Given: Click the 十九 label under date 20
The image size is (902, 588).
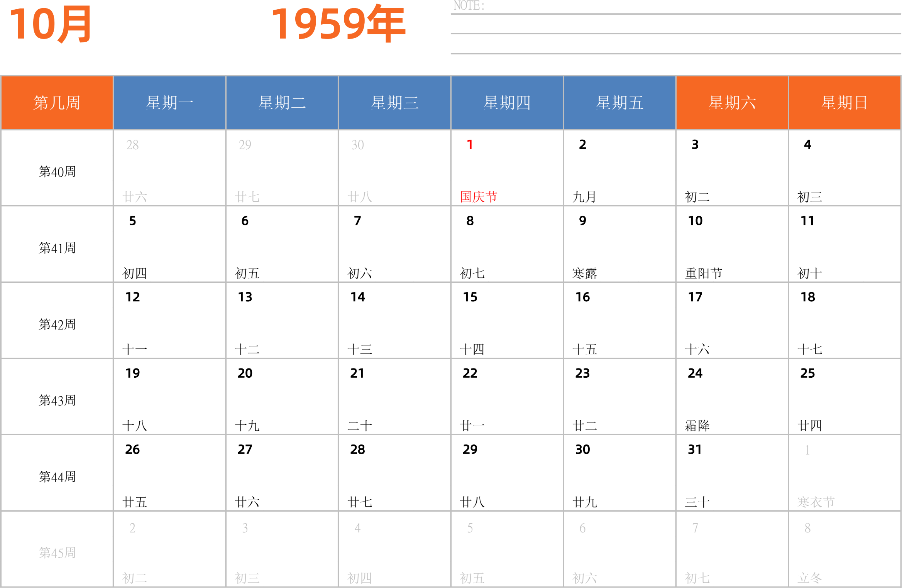Looking at the screenshot, I should (247, 426).
